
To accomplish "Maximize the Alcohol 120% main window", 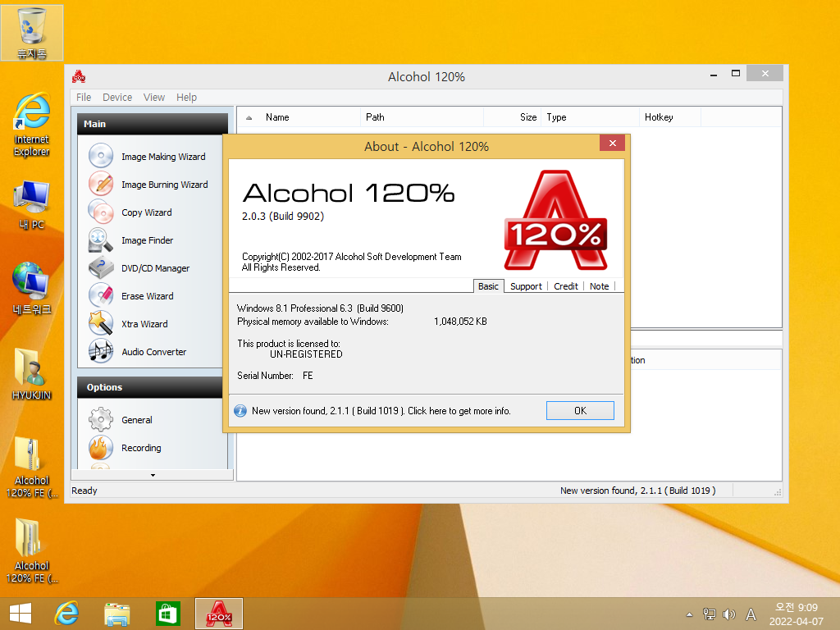I will [736, 73].
